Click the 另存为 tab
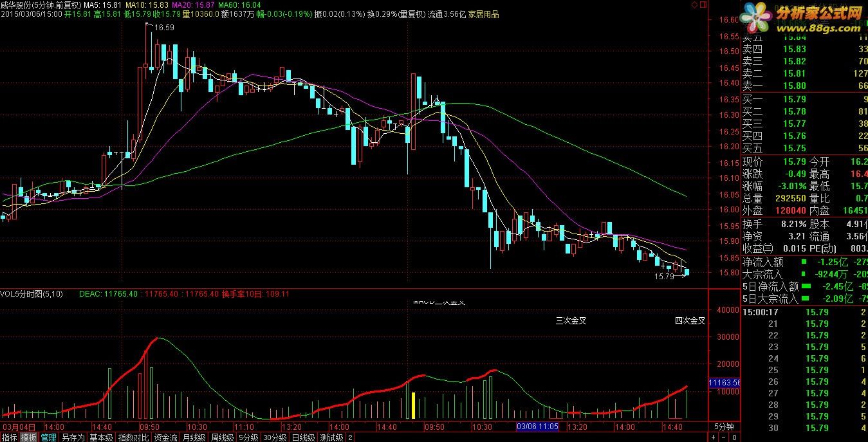Screen dimensions: 868x442 pyautogui.click(x=73, y=437)
